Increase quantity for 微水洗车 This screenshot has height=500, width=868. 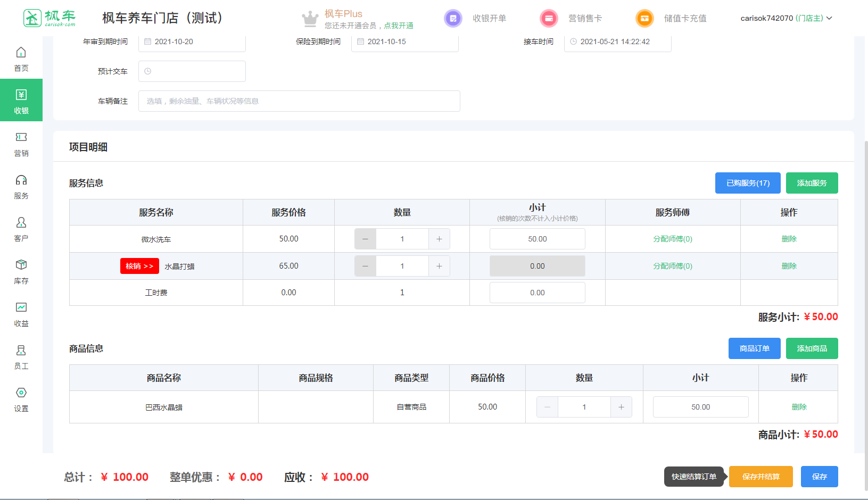pyautogui.click(x=439, y=239)
